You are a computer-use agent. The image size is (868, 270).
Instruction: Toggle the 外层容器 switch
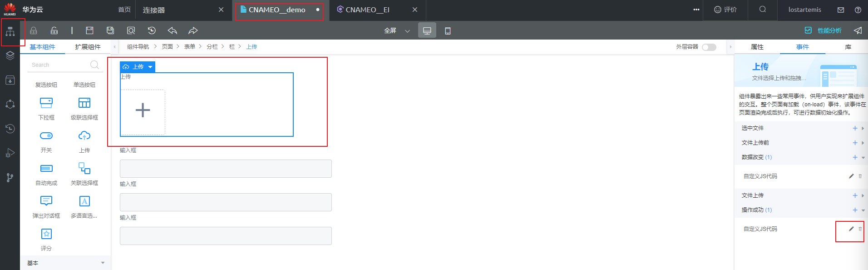(709, 47)
